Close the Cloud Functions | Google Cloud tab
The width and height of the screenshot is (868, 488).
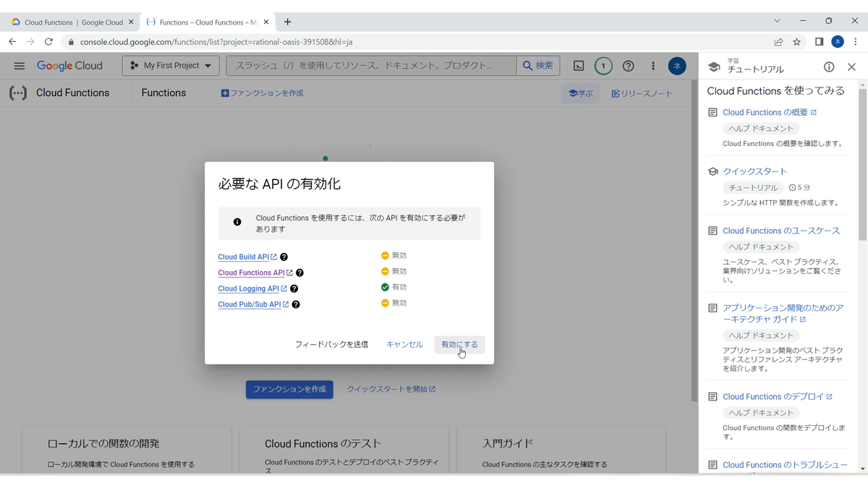click(131, 22)
